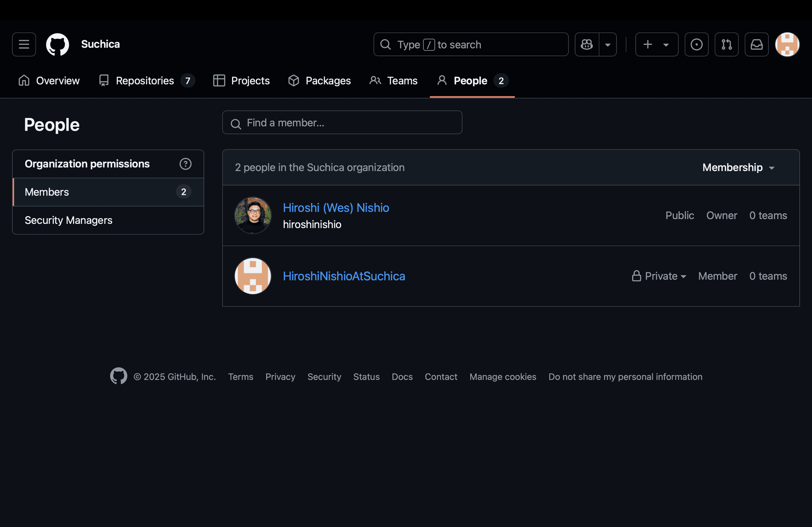The width and height of the screenshot is (812, 527).
Task: Open the pull requests icon
Action: point(727,44)
